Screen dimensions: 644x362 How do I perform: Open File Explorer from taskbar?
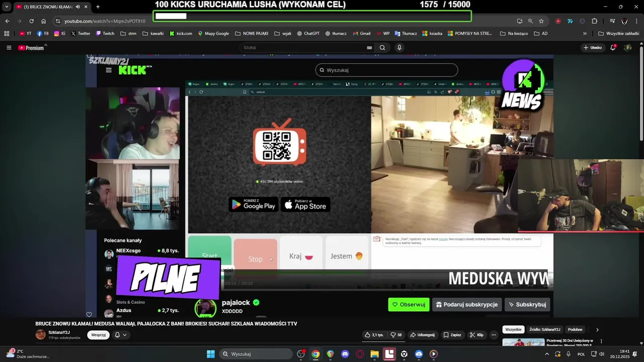point(375,354)
